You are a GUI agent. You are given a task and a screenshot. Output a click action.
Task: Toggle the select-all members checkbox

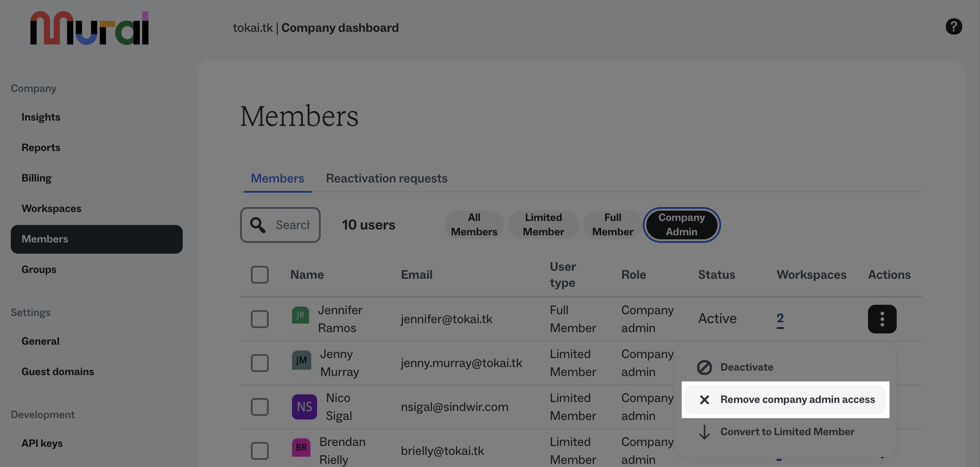pyautogui.click(x=260, y=275)
